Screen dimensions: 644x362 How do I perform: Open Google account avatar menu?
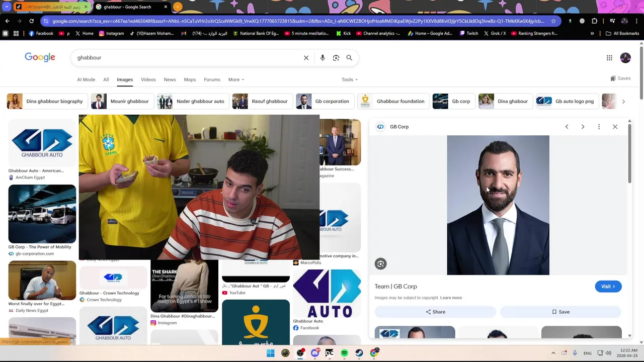pos(625,58)
